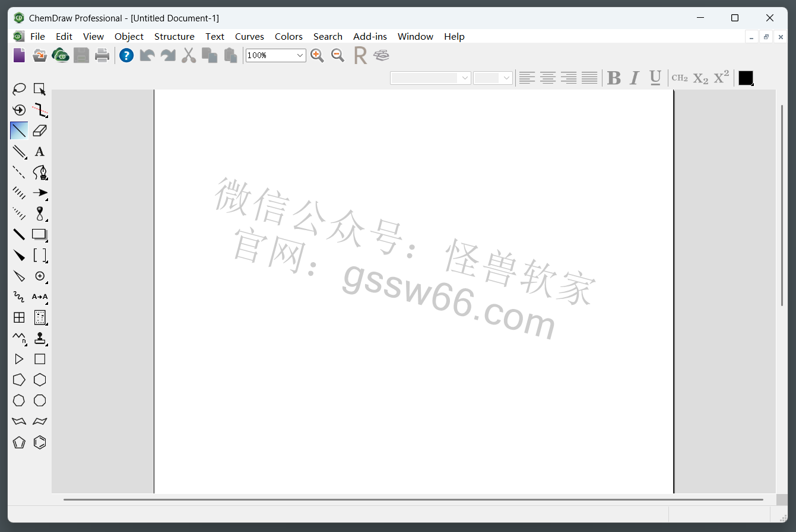Viewport: 796px width, 532px height.
Task: Select the Benzene ring tool
Action: (x=40, y=442)
